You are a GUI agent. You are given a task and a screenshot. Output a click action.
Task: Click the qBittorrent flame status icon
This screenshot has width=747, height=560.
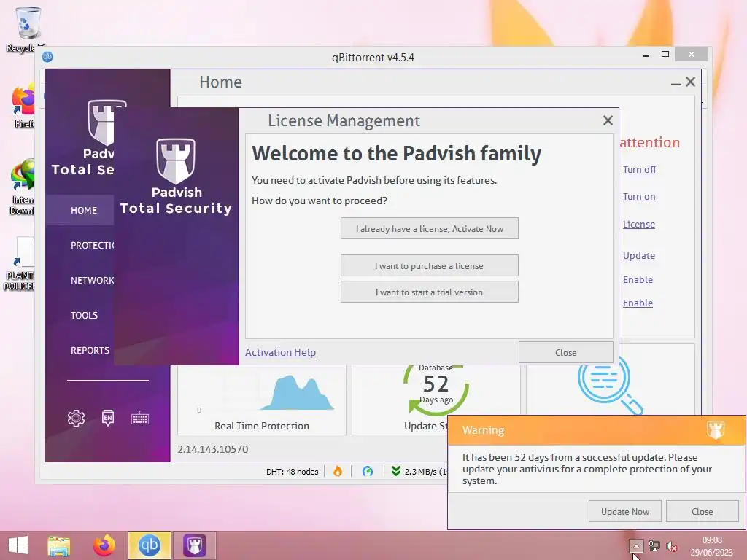(338, 472)
